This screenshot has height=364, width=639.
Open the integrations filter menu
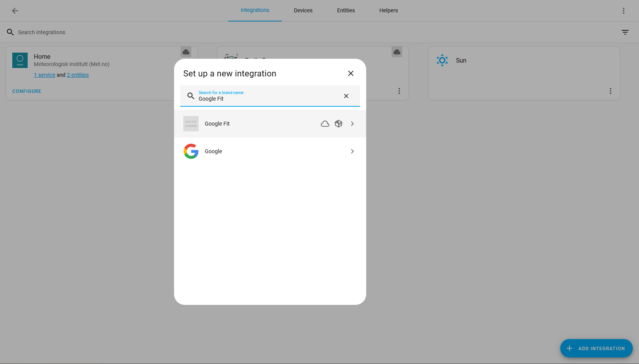pyautogui.click(x=625, y=32)
